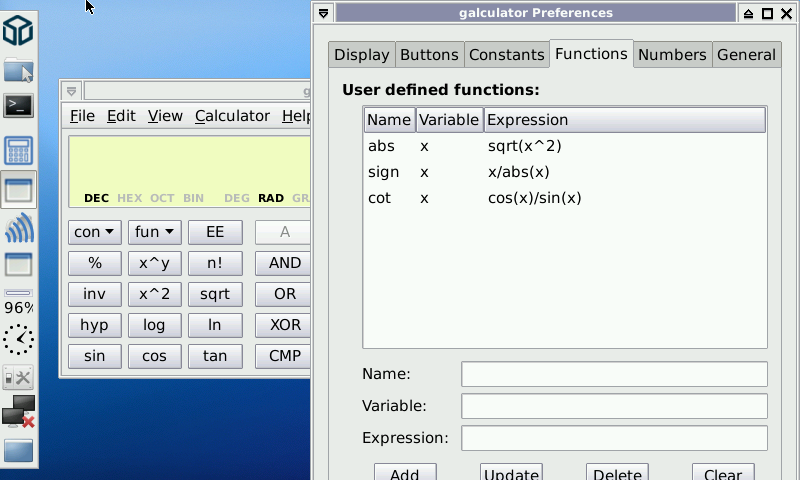
Task: Roll up the Preferences window with the shade button
Action: click(x=748, y=14)
